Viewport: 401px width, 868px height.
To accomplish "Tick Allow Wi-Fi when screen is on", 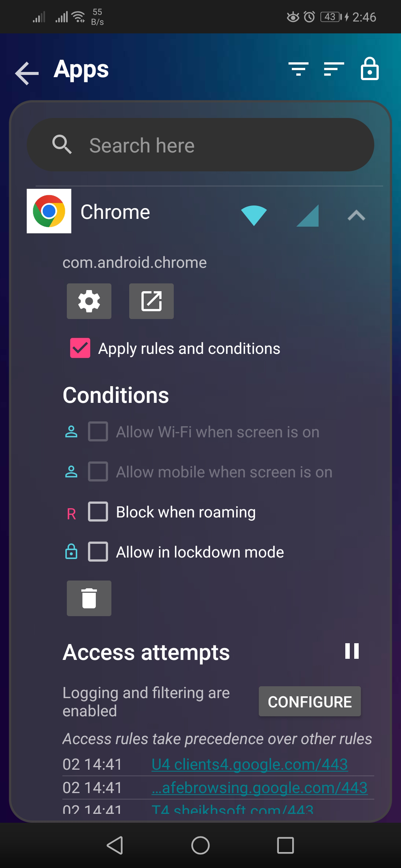I will pos(98,431).
